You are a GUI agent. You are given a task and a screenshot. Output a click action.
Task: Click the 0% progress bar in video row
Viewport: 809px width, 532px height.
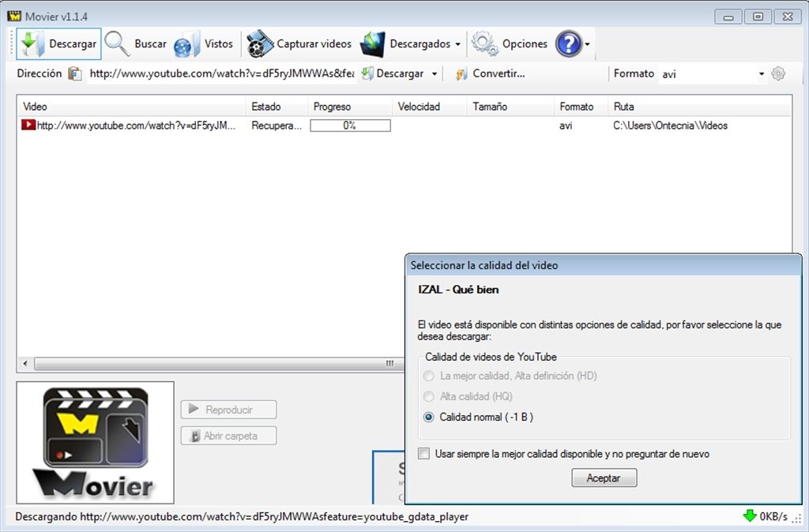[350, 126]
